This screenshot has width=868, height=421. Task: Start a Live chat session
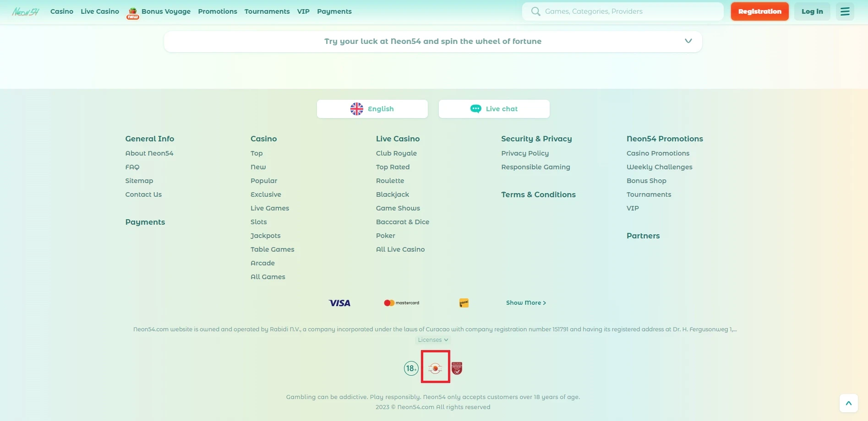(494, 109)
